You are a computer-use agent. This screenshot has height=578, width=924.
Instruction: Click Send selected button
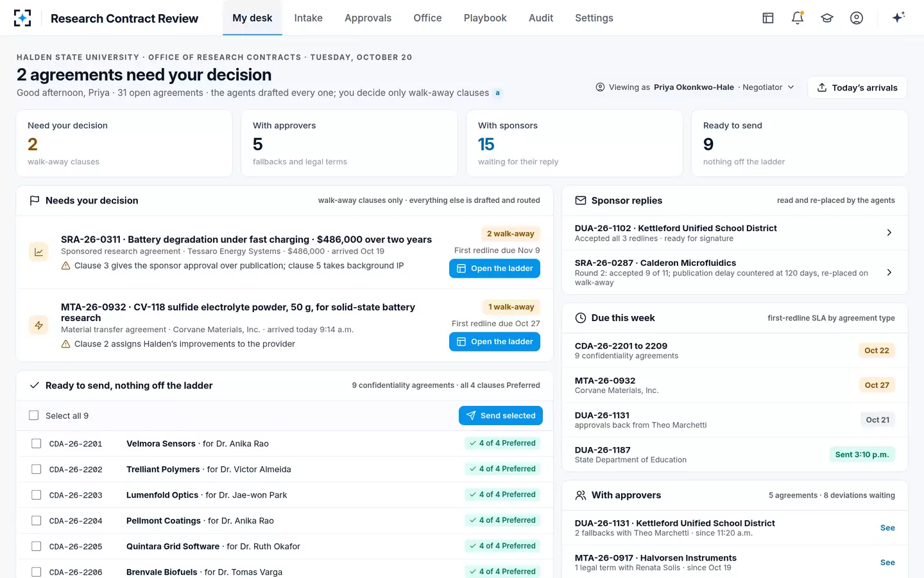click(501, 416)
